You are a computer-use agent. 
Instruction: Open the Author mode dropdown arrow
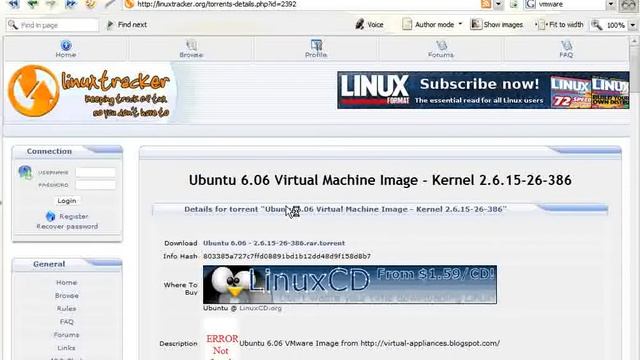point(460,24)
